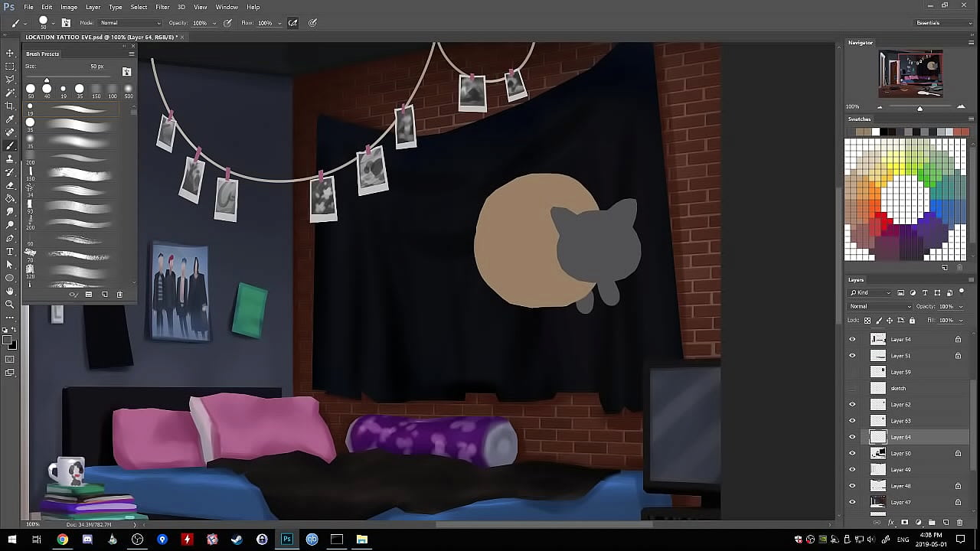Open the Layer menu
Image resolution: width=980 pixels, height=551 pixels.
pyautogui.click(x=93, y=7)
